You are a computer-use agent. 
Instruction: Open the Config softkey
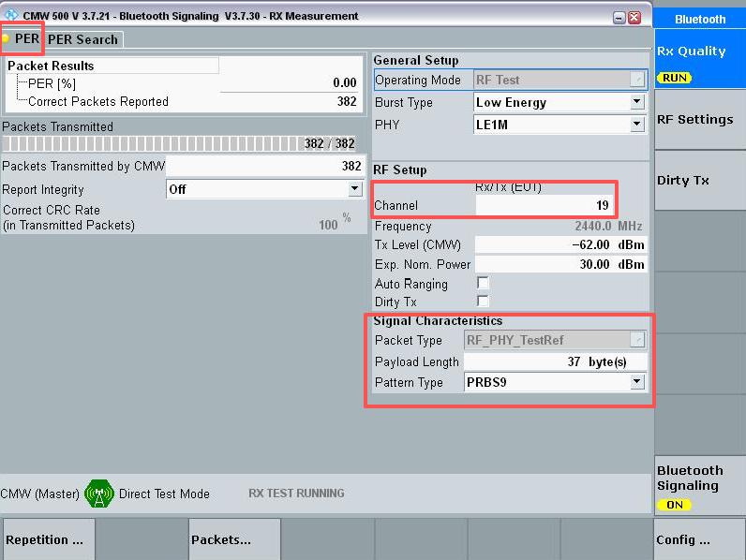700,539
